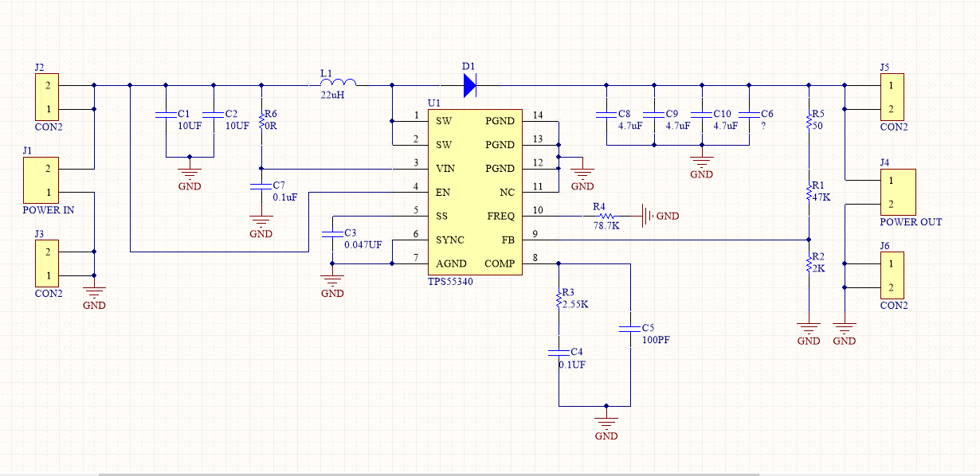
Task: Select the J2 connector block
Action: coord(48,96)
